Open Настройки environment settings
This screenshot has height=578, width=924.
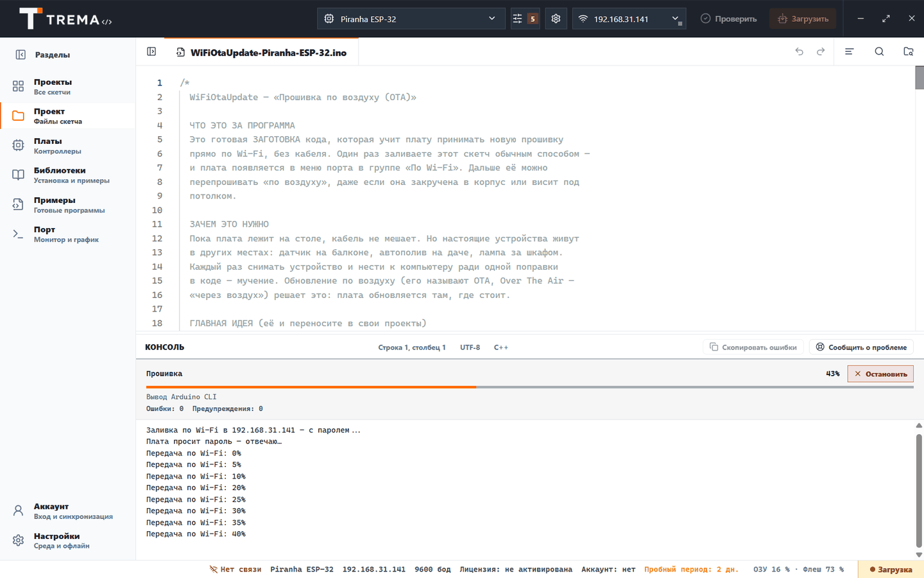pyautogui.click(x=67, y=541)
